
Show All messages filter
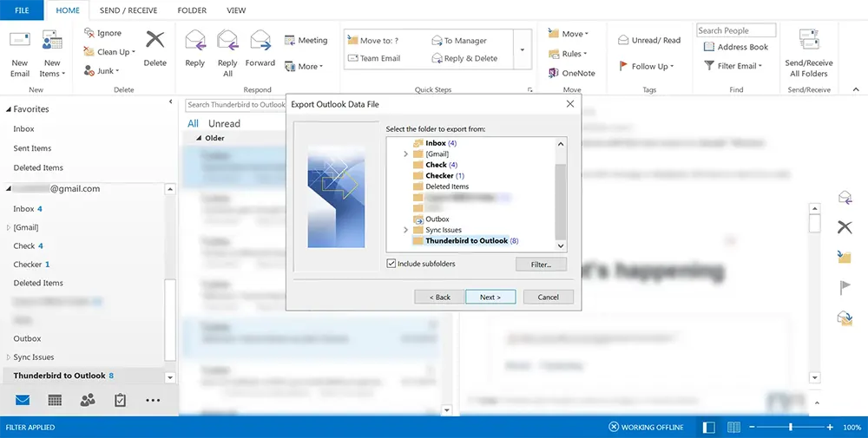coord(193,123)
